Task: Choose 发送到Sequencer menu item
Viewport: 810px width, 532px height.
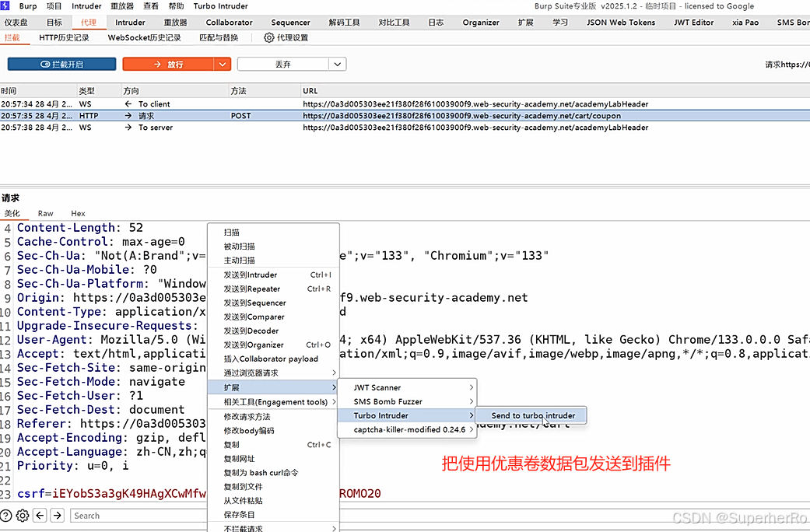Action: click(274, 303)
